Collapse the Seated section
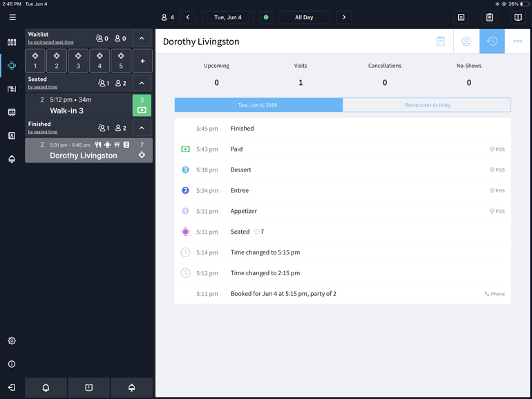This screenshot has width=532, height=399. pyautogui.click(x=142, y=83)
